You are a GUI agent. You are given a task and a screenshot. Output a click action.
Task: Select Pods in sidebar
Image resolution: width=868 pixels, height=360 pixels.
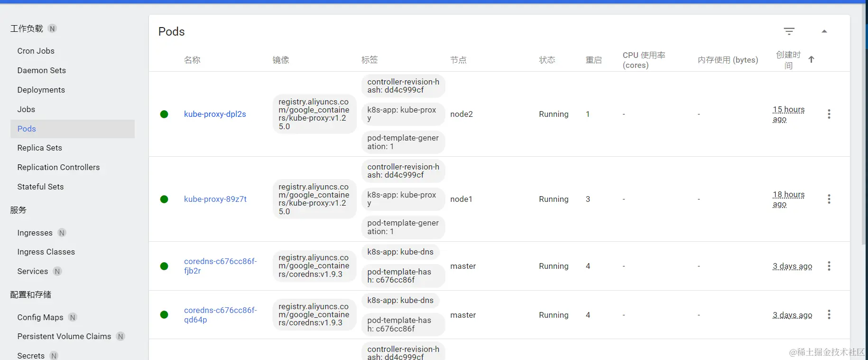[73, 129]
